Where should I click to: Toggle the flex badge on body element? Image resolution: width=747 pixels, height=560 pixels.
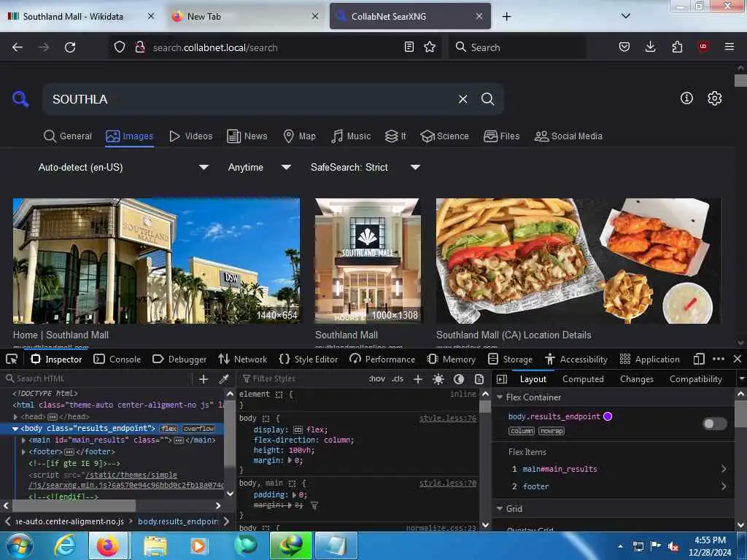[x=169, y=429]
